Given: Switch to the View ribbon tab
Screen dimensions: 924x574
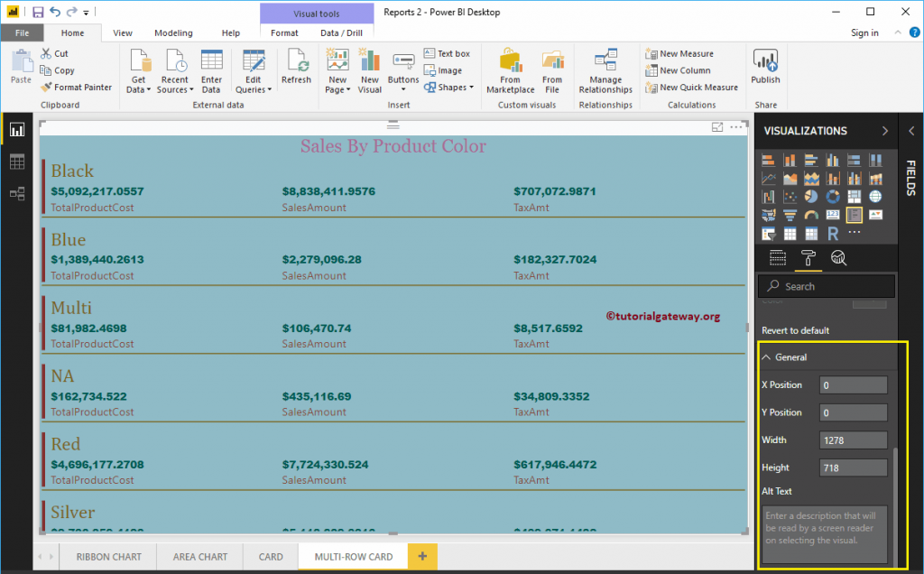Looking at the screenshot, I should tap(123, 32).
